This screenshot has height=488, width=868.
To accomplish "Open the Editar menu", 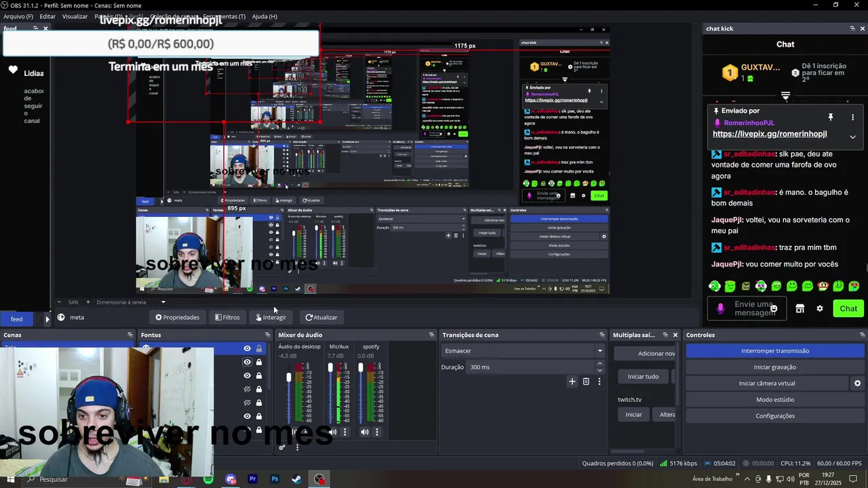I will tap(47, 16).
